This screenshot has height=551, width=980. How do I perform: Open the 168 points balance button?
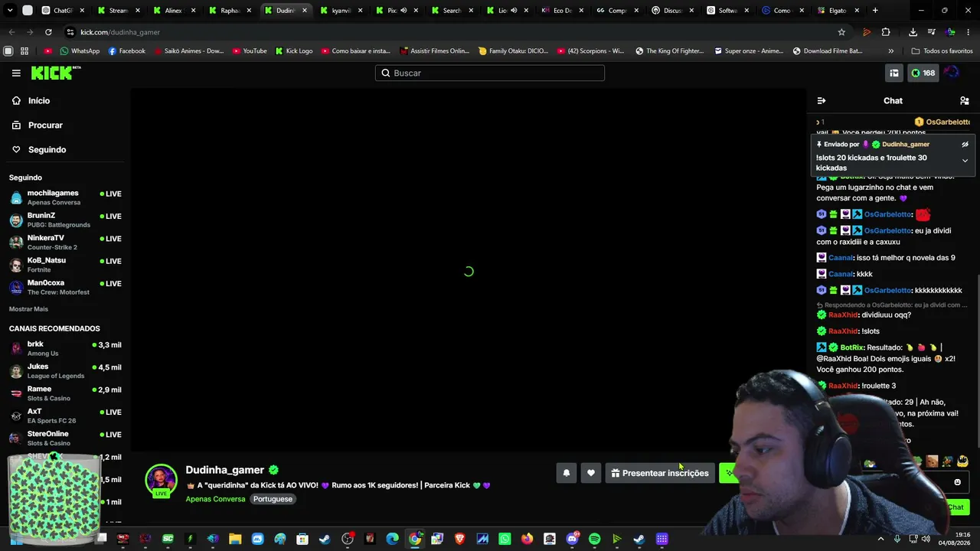(922, 73)
